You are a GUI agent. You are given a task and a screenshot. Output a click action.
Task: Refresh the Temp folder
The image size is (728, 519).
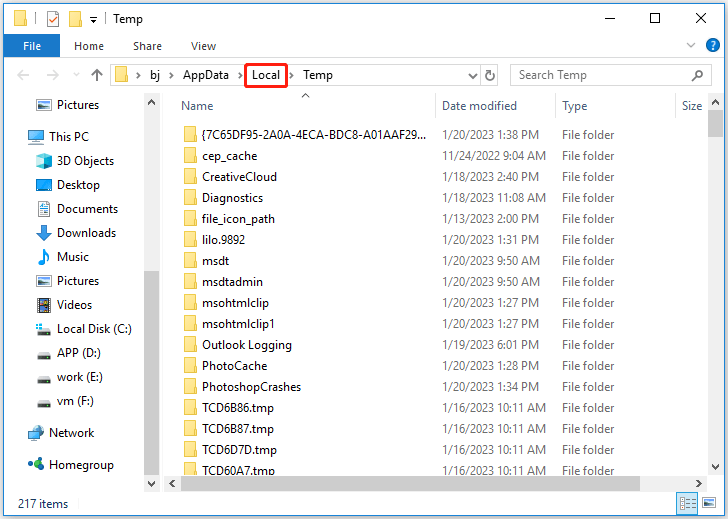point(490,75)
